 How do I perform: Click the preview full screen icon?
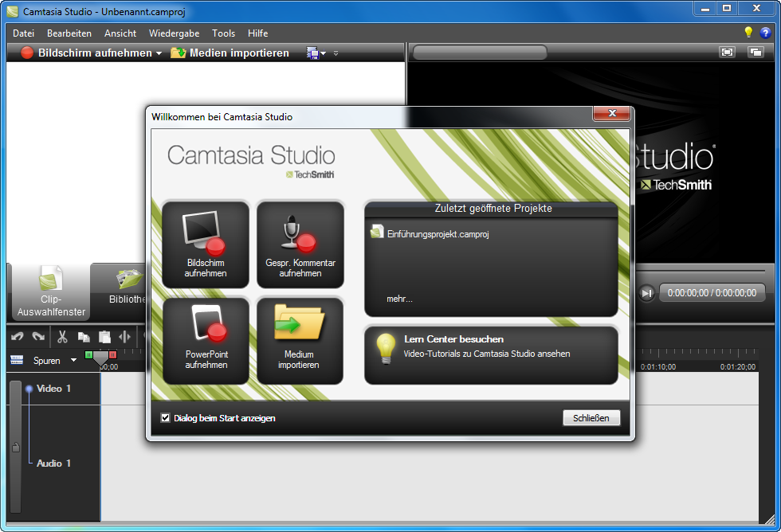point(727,53)
